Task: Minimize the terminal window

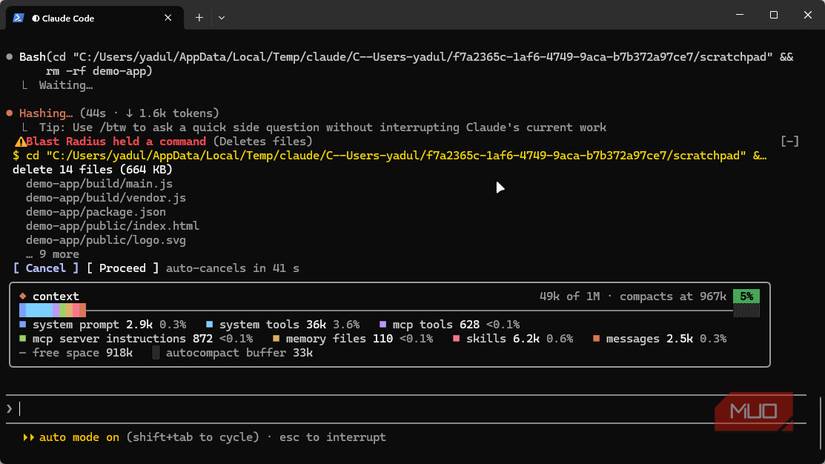Action: (x=740, y=15)
